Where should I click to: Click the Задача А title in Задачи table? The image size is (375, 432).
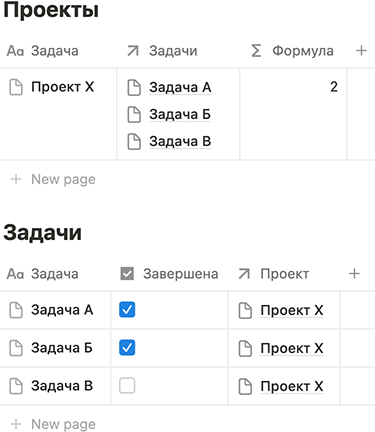62,310
